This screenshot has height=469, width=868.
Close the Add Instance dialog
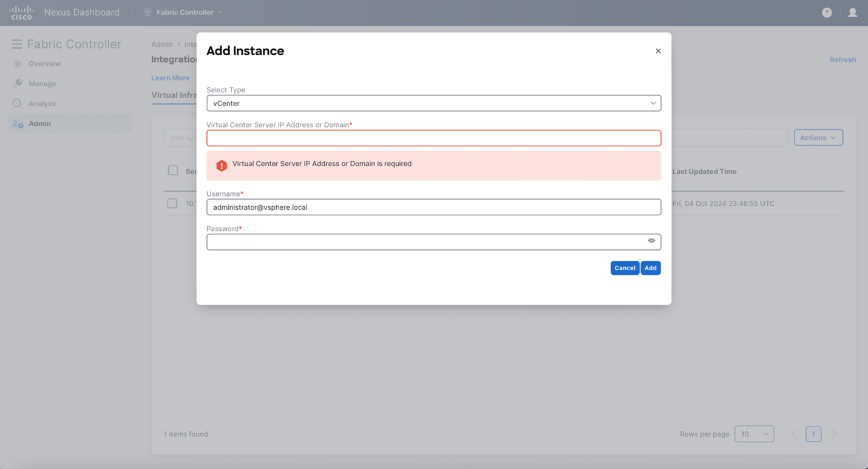coord(658,51)
